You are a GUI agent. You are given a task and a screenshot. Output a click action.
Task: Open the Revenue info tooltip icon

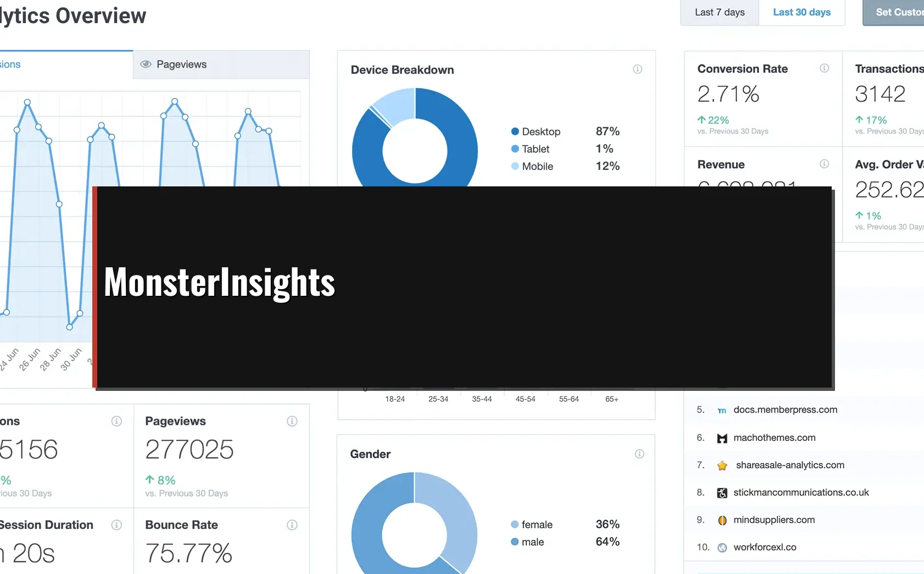click(x=824, y=164)
